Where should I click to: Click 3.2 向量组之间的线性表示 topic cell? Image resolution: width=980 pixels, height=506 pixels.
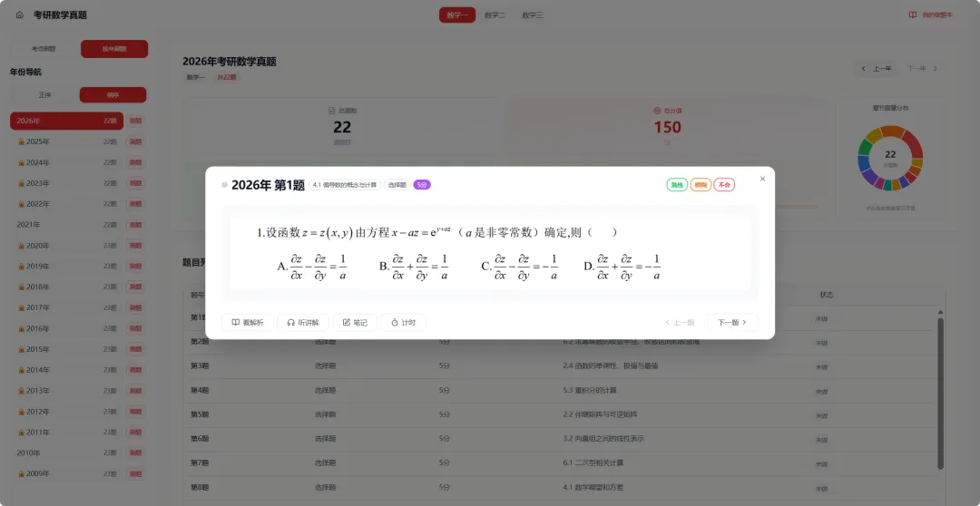click(603, 439)
